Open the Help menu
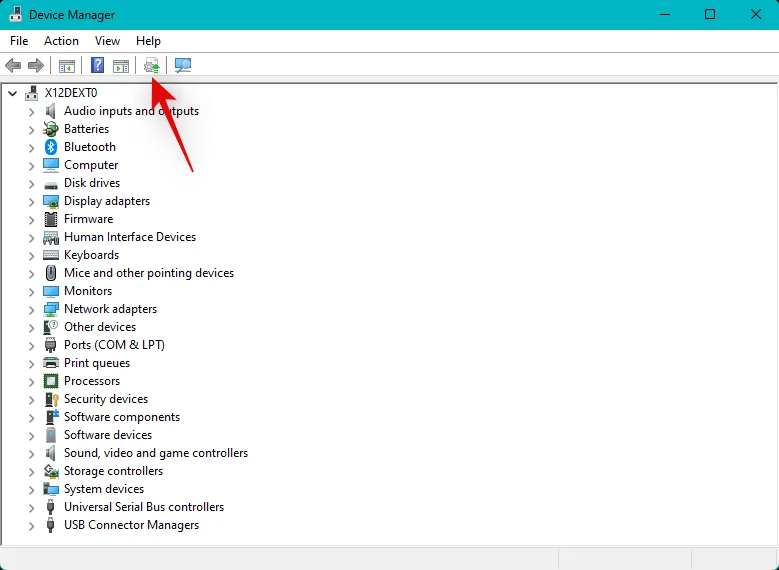Screen dimensions: 779x570 pyautogui.click(x=148, y=41)
